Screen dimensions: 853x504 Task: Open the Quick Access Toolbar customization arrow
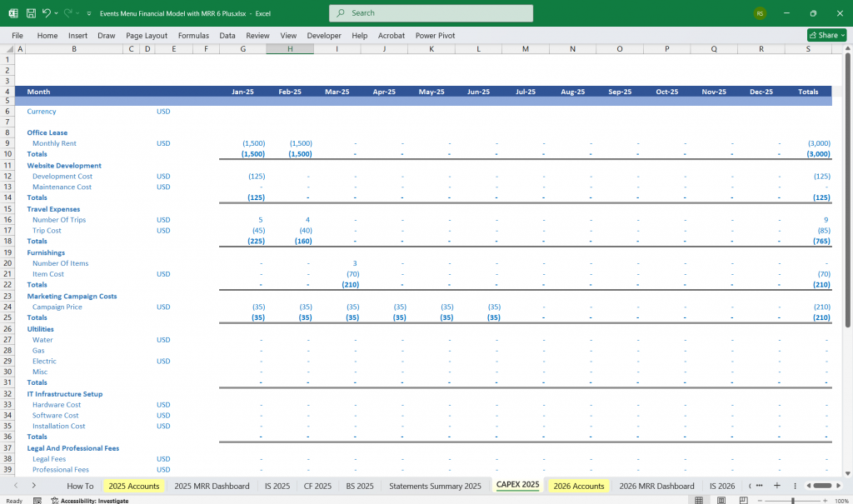[89, 13]
